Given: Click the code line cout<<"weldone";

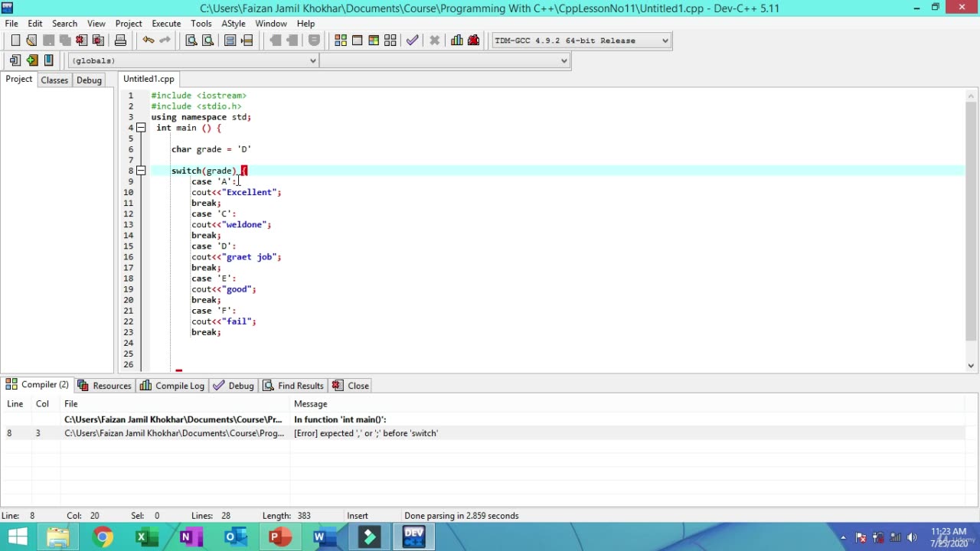Looking at the screenshot, I should click(x=231, y=224).
